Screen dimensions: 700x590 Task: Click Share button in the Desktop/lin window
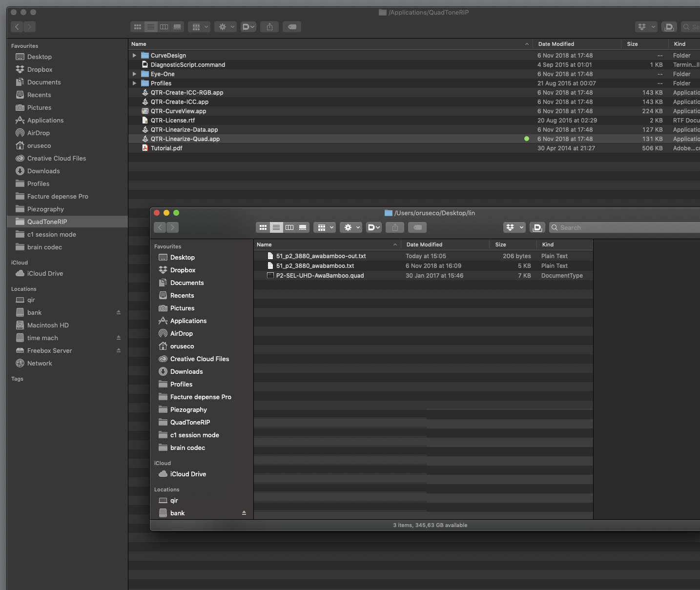(395, 227)
